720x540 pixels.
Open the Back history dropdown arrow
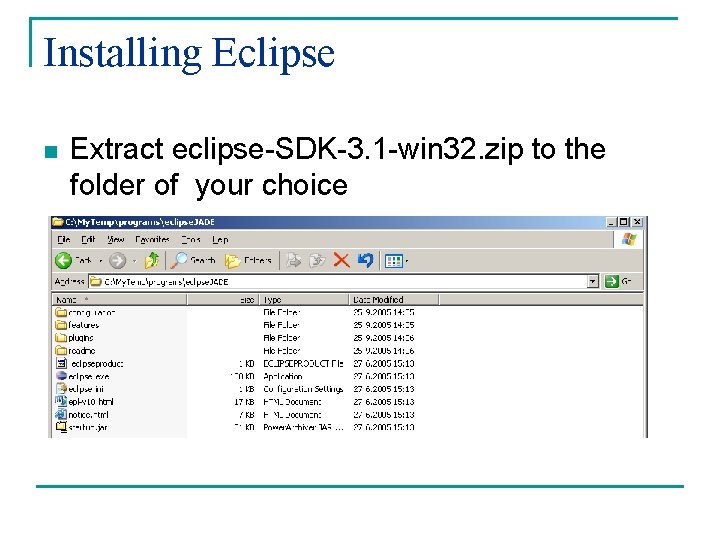point(100,261)
